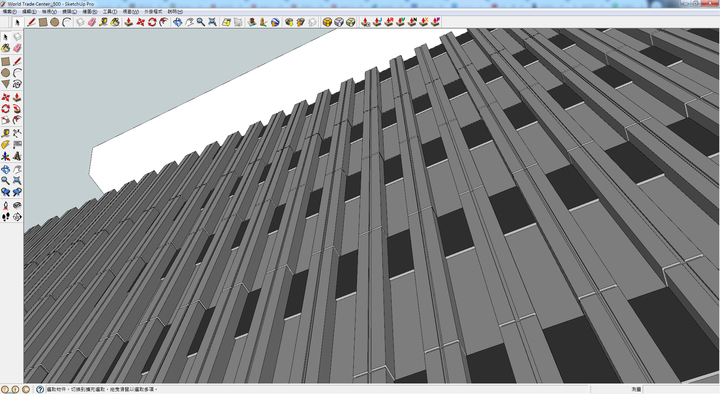Open the 視窗(W) Window menu

coord(130,11)
